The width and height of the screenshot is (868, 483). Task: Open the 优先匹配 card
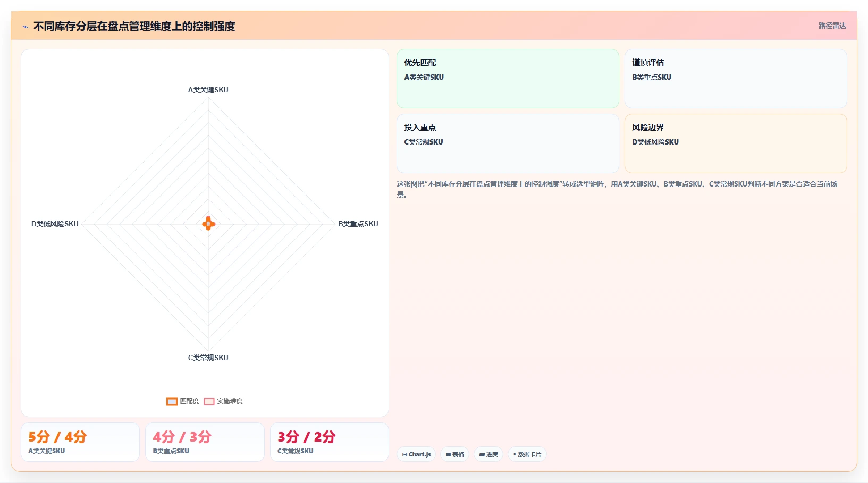click(x=508, y=79)
